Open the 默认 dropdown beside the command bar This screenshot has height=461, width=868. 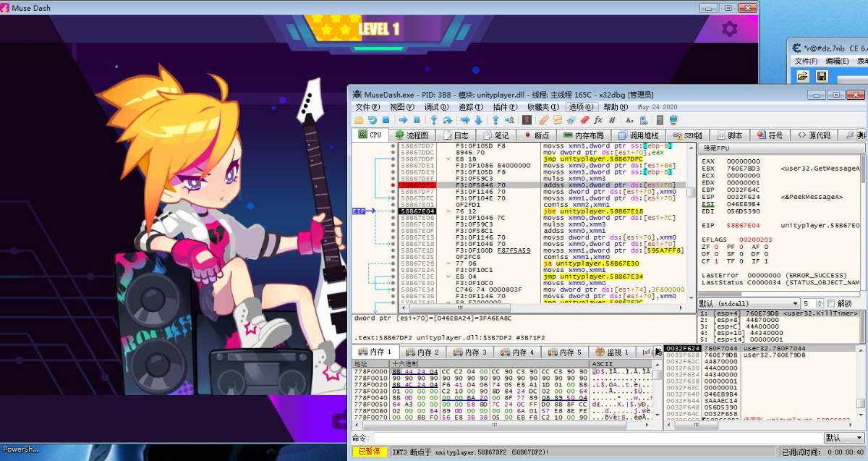click(843, 438)
